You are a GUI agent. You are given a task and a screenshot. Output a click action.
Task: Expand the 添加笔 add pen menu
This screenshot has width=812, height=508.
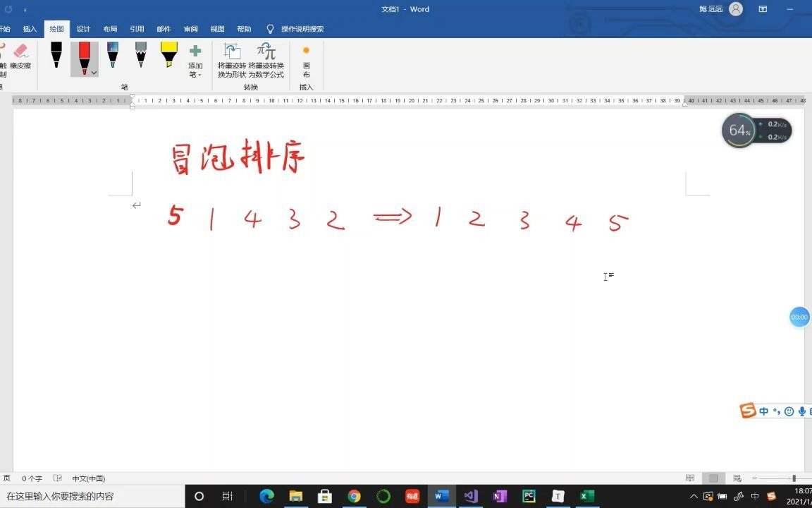pos(195,62)
